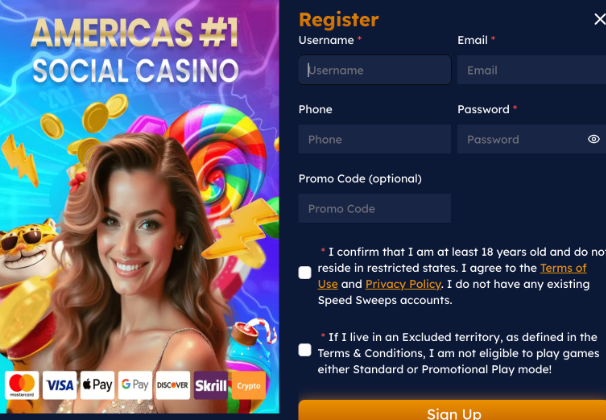The image size is (606, 420).
Task: Click the Mastercard payment icon
Action: pos(22,385)
